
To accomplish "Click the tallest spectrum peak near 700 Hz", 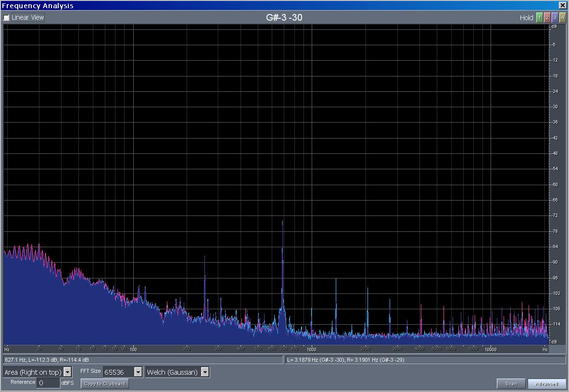I will tap(282, 222).
